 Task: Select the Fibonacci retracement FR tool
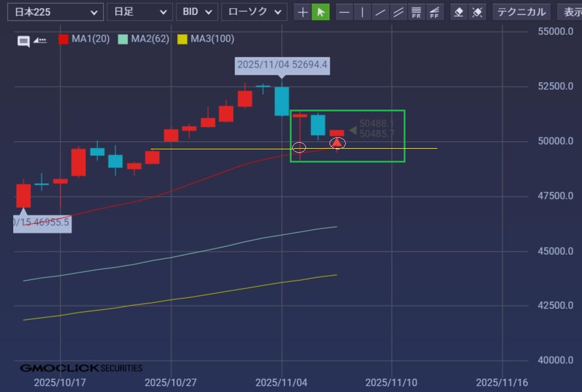pyautogui.click(x=416, y=12)
